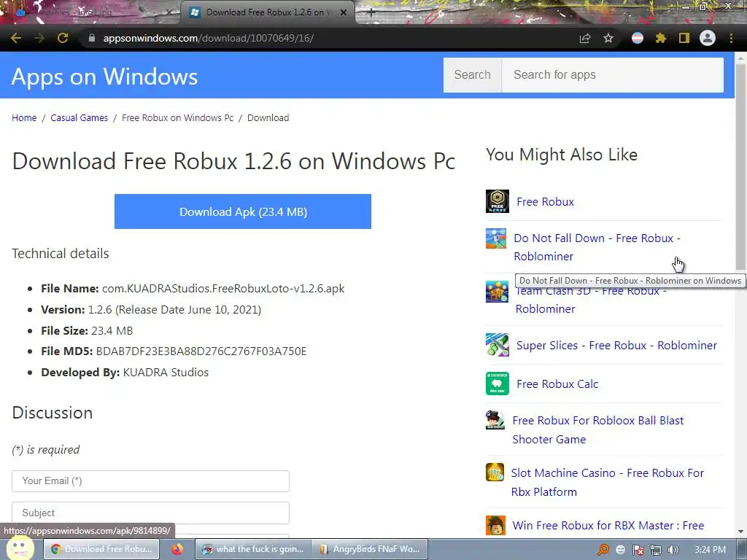The width and height of the screenshot is (747, 560).
Task: Open Free Robux on Windows Pc breadcrumb
Action: pos(178,117)
